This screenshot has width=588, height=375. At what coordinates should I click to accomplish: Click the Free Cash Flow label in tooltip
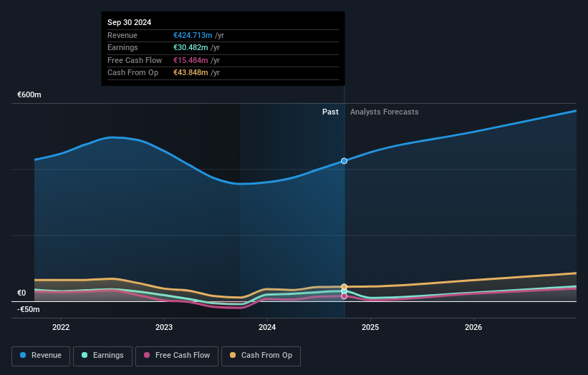pyautogui.click(x=135, y=60)
